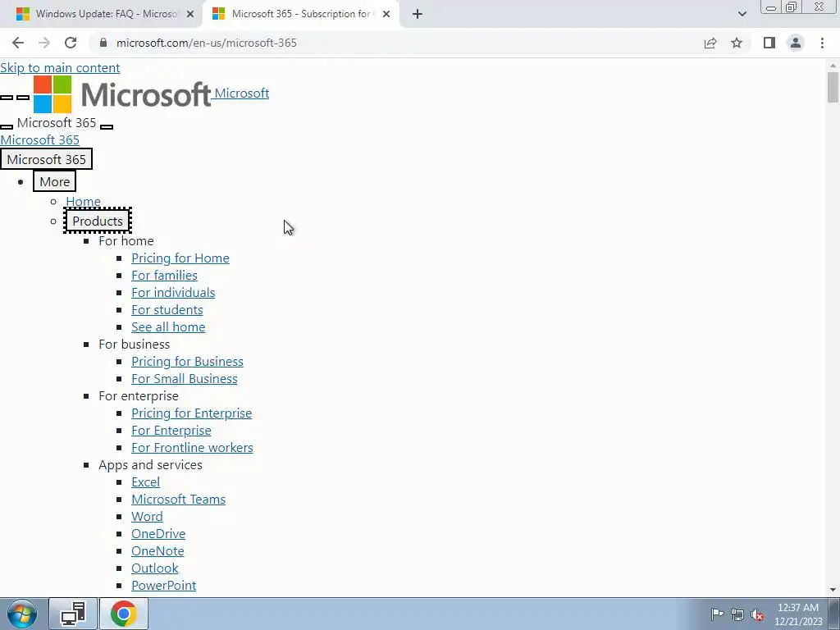Image resolution: width=840 pixels, height=630 pixels.
Task: Reload the current page
Action: click(71, 43)
